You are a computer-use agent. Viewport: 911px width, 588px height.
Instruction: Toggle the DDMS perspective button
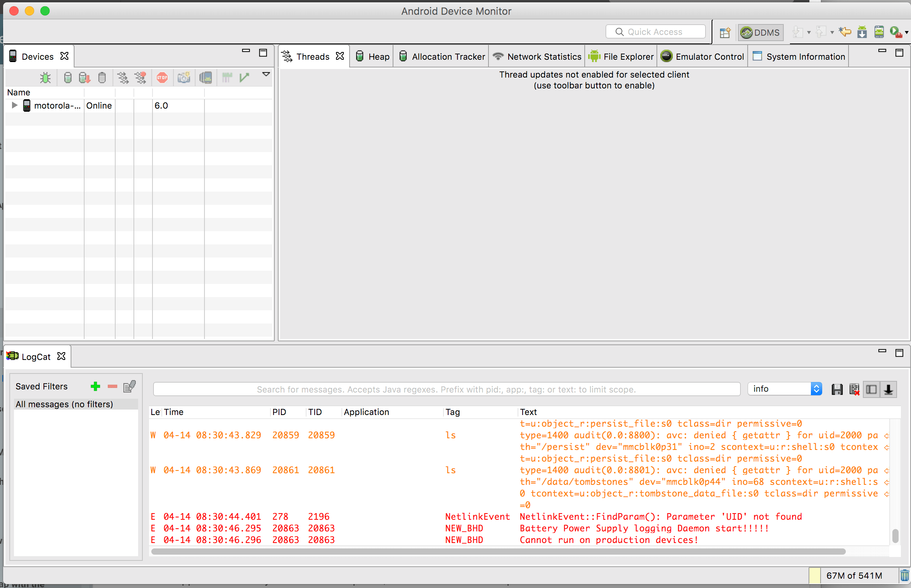[760, 33]
